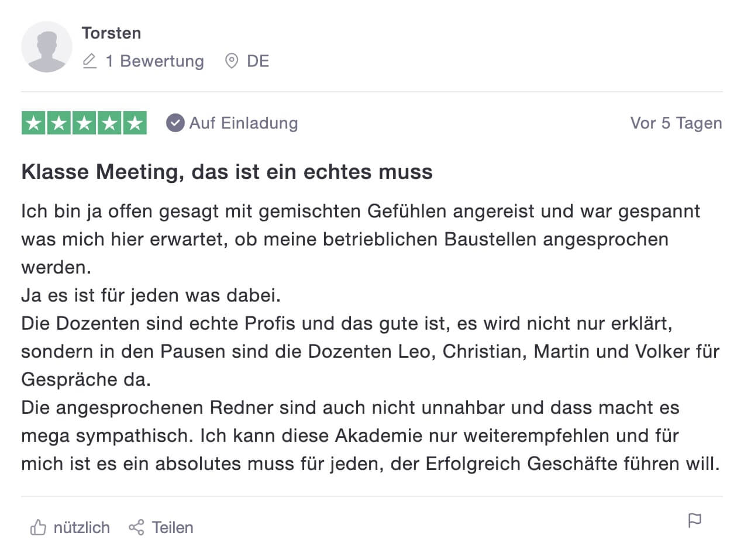Click the second green rating star
The width and height of the screenshot is (744, 560).
click(59, 123)
